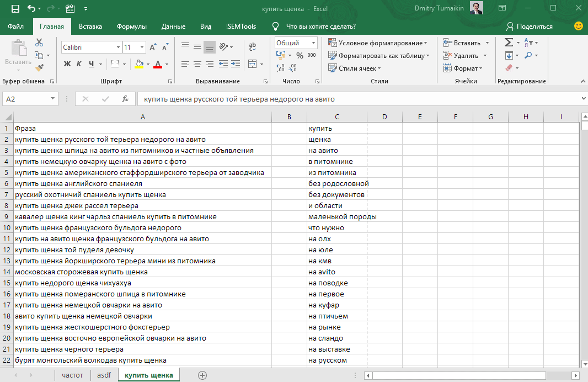Apply thousands separator (000) format
Screen dimensions: 588x382
[312, 55]
